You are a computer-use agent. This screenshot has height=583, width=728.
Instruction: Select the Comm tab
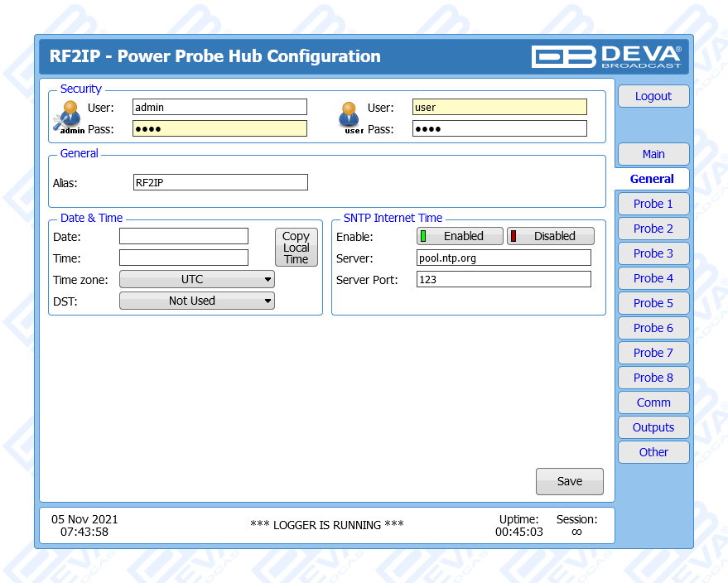tap(653, 402)
